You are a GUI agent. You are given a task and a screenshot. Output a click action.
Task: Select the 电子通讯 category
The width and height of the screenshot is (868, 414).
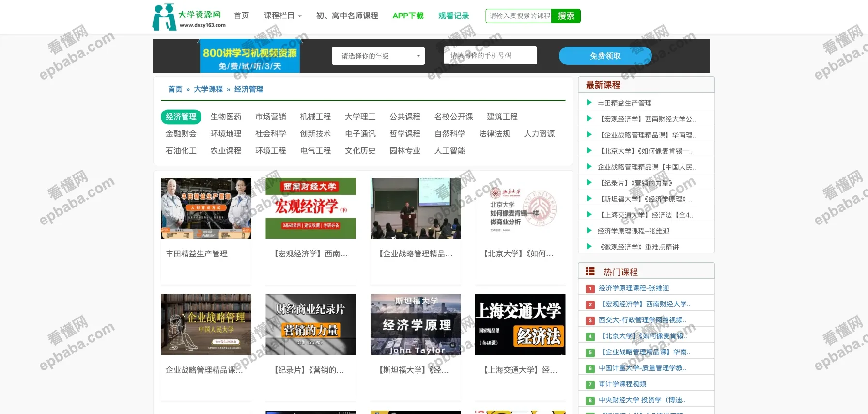point(360,134)
